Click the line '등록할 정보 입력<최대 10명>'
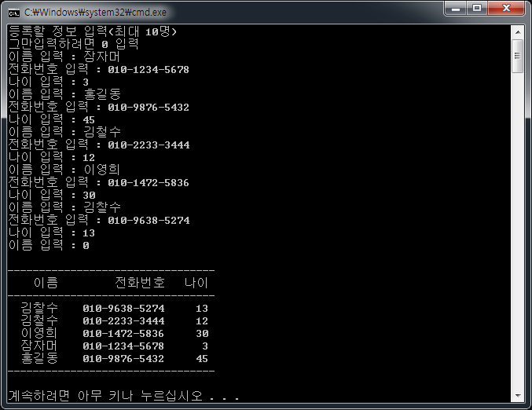The width and height of the screenshot is (532, 410). [93, 31]
